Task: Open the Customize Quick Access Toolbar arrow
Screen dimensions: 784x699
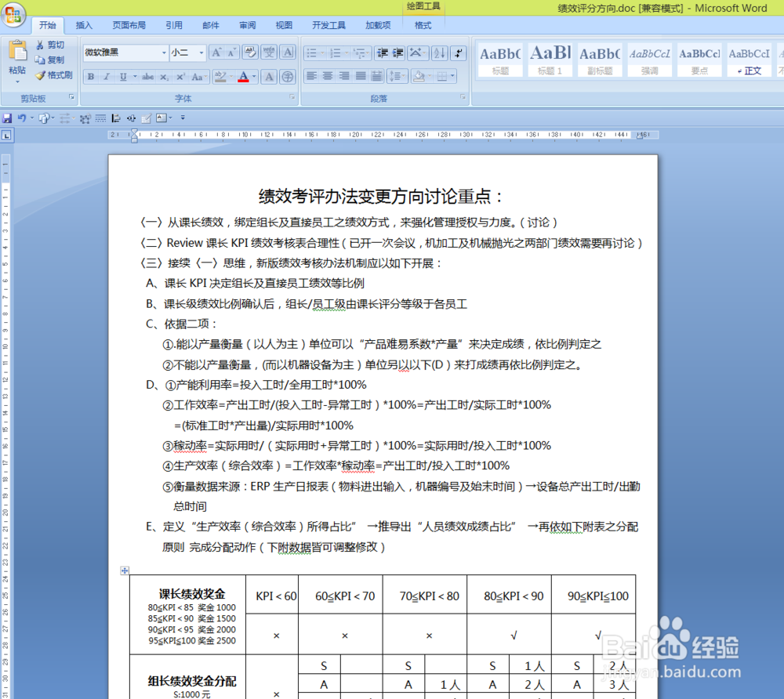Action: pyautogui.click(x=183, y=118)
